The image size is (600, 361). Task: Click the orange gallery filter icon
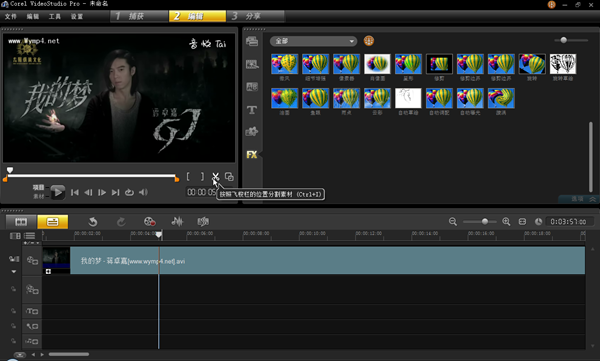click(368, 41)
